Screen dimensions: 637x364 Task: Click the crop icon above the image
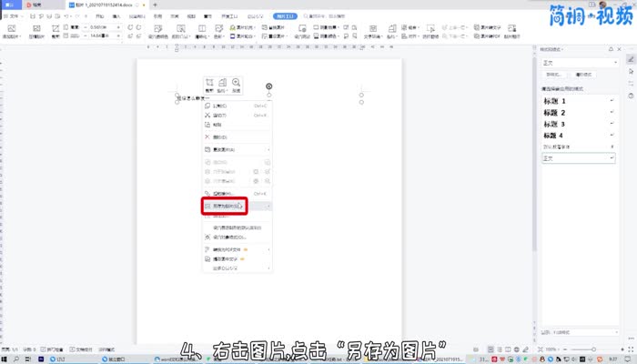point(209,83)
